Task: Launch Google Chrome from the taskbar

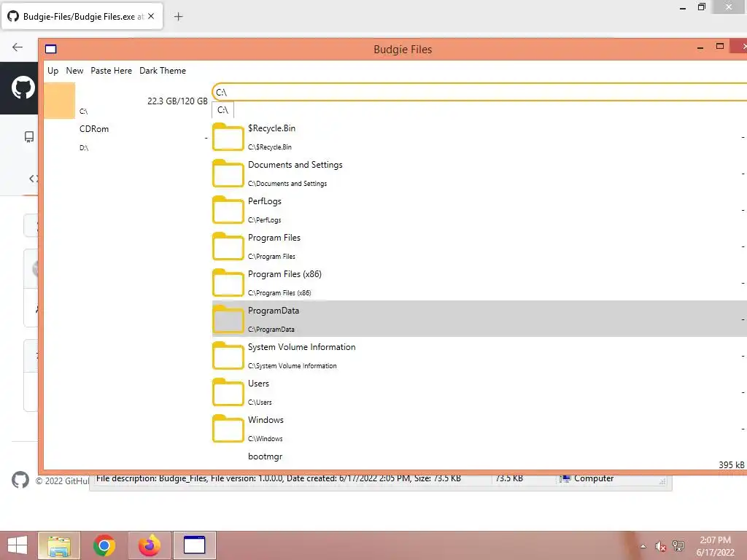Action: (x=104, y=545)
